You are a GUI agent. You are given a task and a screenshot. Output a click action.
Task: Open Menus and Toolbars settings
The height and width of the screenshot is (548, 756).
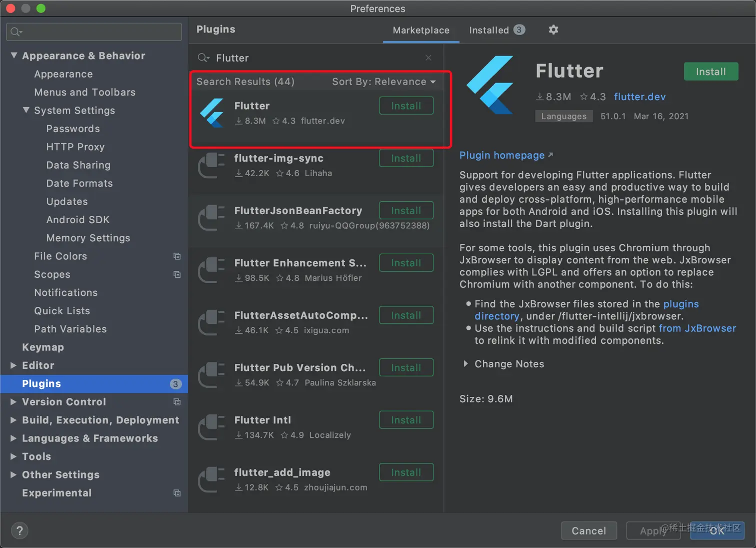pos(85,92)
